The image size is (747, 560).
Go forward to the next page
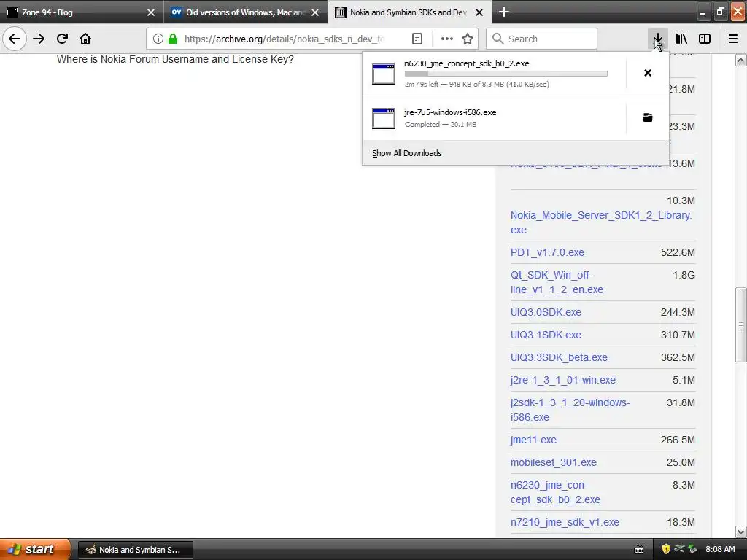(x=39, y=39)
